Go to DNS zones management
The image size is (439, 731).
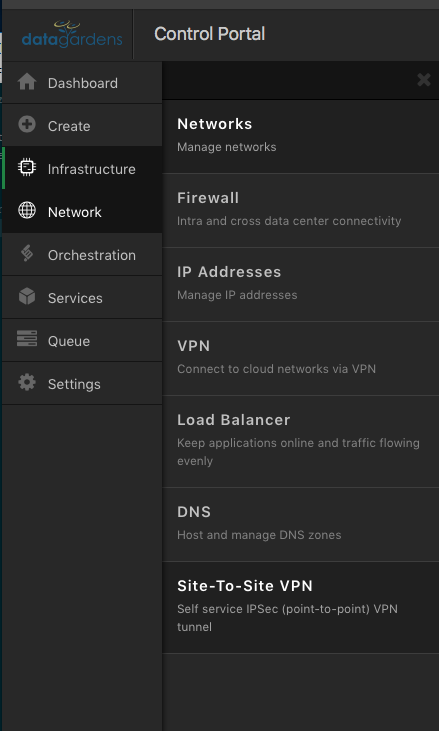coord(301,524)
